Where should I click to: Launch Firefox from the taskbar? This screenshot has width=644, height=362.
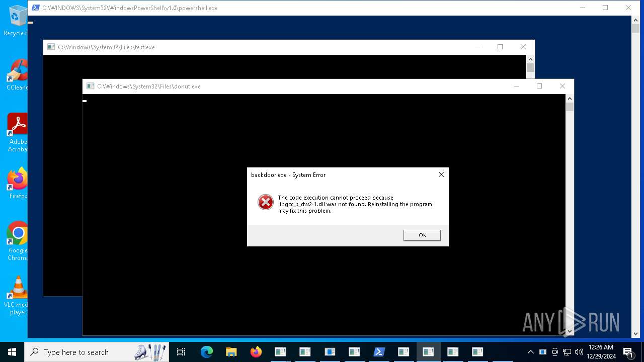click(x=256, y=352)
